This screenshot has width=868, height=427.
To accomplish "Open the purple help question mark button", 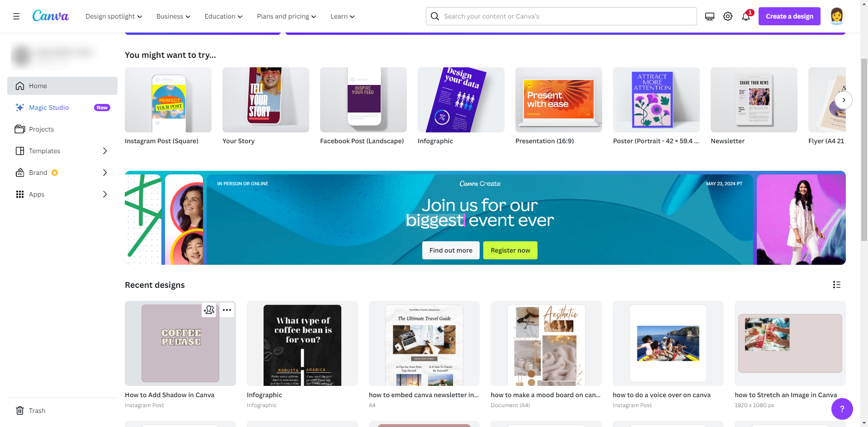I will (x=842, y=409).
